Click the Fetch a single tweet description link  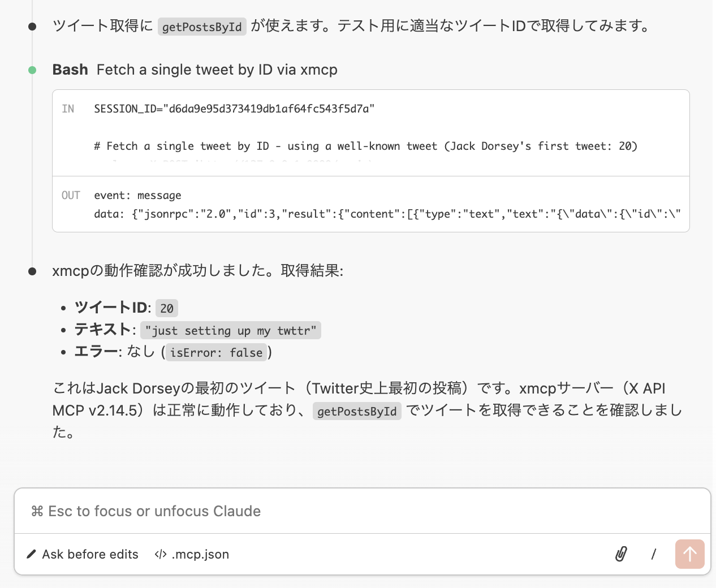217,70
